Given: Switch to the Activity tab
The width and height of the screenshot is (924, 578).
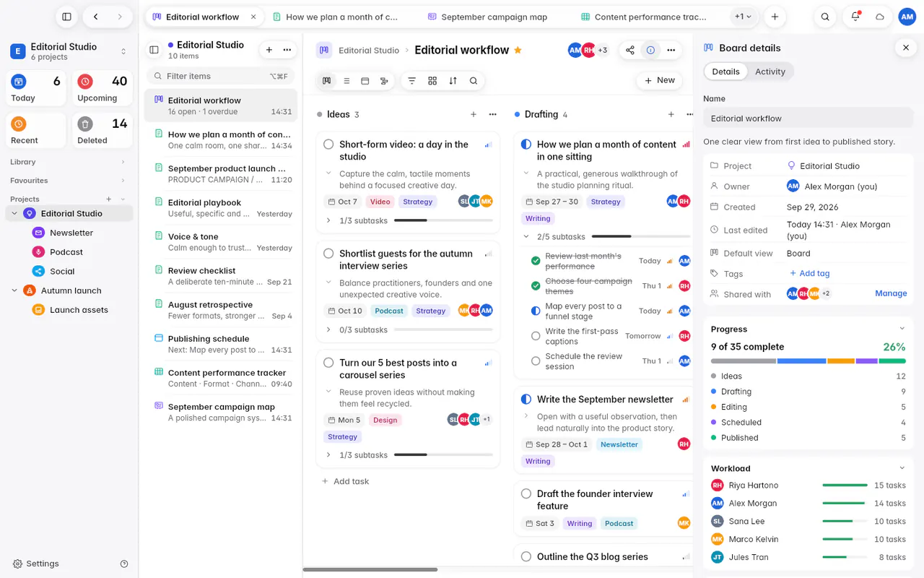Looking at the screenshot, I should [770, 72].
